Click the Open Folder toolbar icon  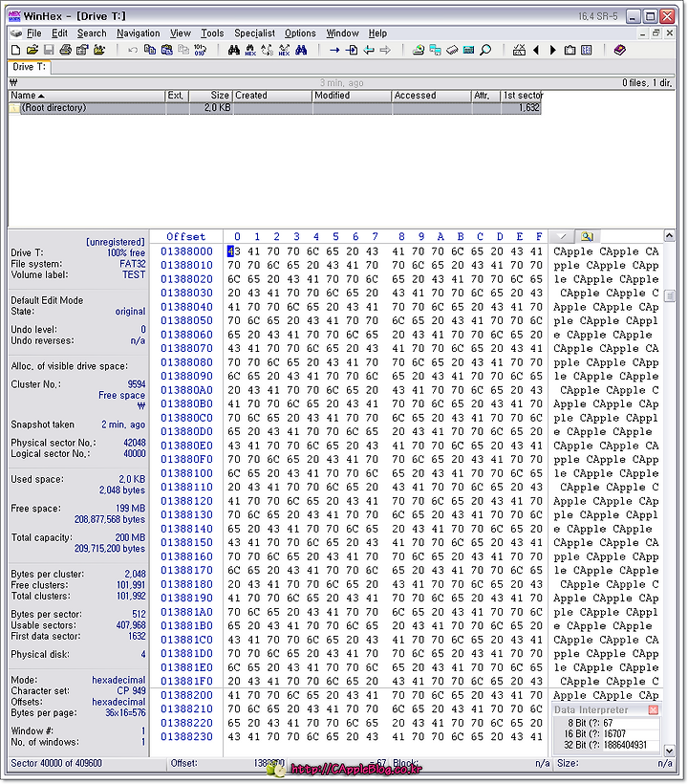99,50
